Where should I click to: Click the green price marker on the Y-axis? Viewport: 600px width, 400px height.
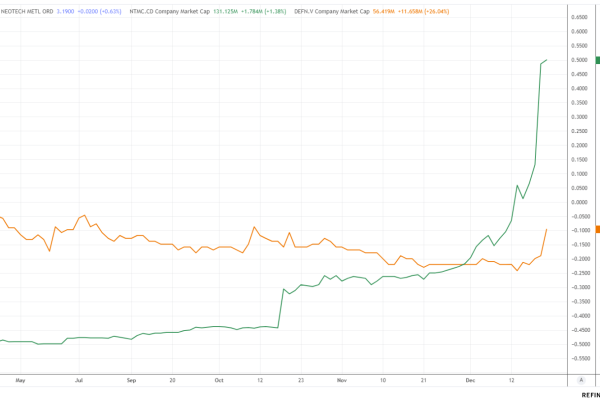tap(597, 62)
